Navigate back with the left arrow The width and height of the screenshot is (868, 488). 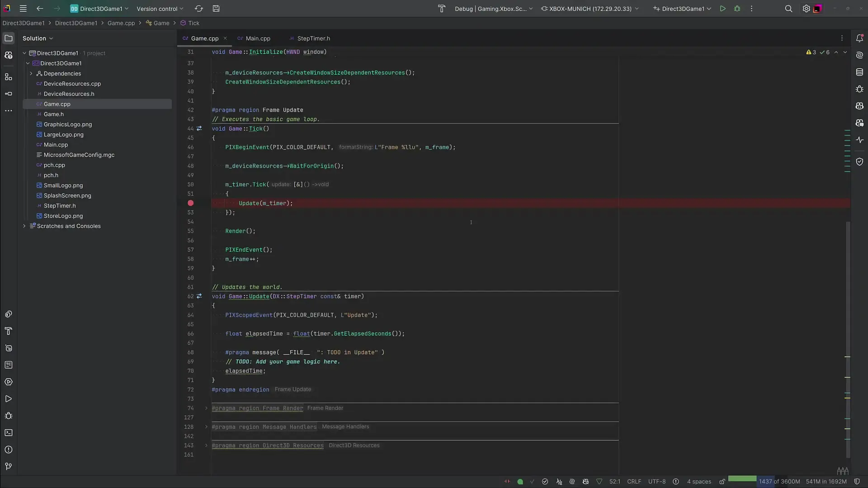coord(40,9)
